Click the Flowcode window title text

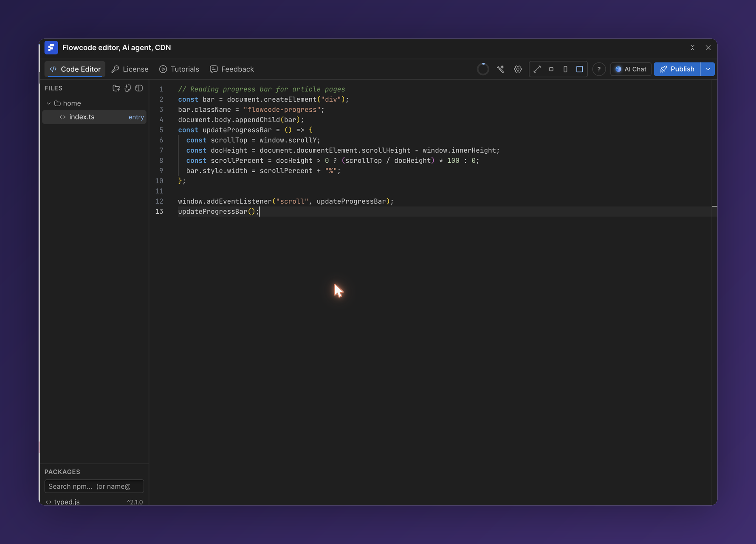(x=117, y=48)
